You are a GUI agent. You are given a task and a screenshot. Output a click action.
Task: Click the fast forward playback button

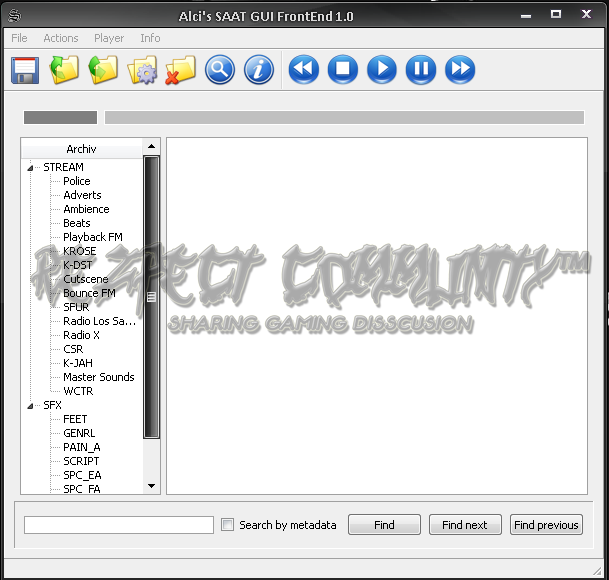pos(460,70)
